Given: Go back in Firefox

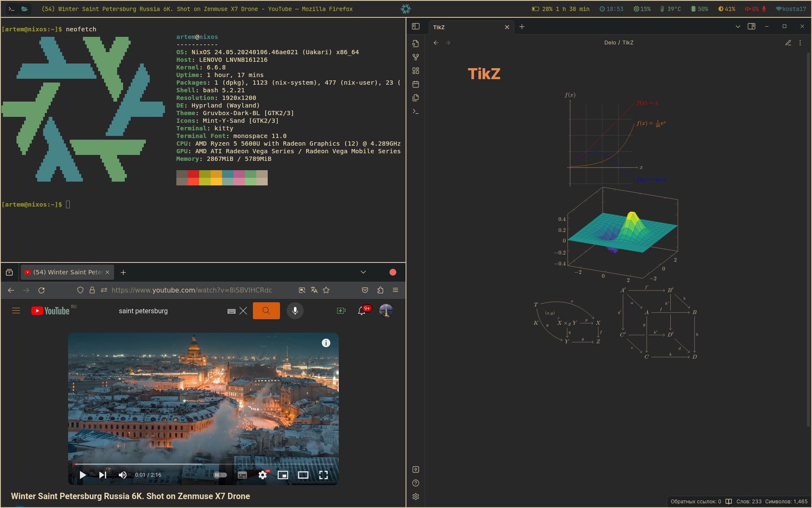Looking at the screenshot, I should click(x=11, y=290).
